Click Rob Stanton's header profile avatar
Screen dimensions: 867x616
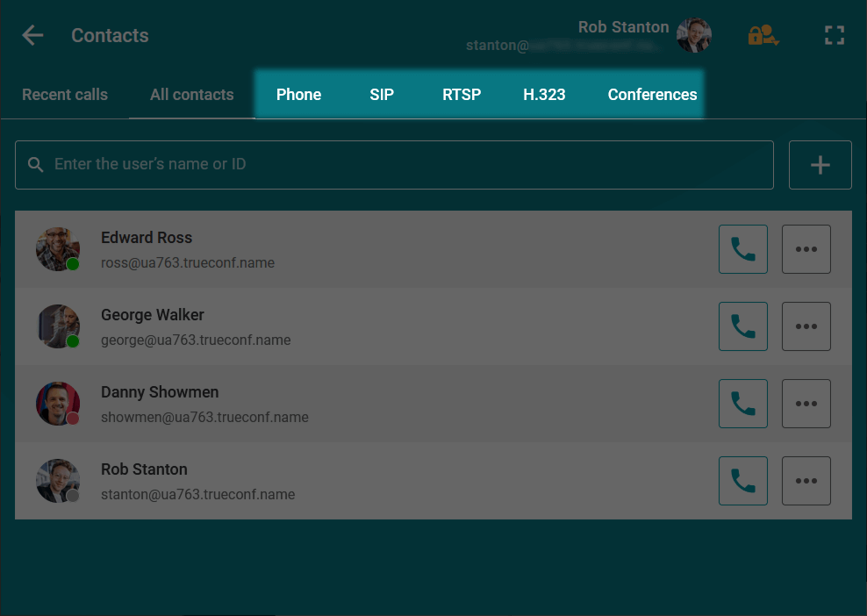[x=694, y=35]
